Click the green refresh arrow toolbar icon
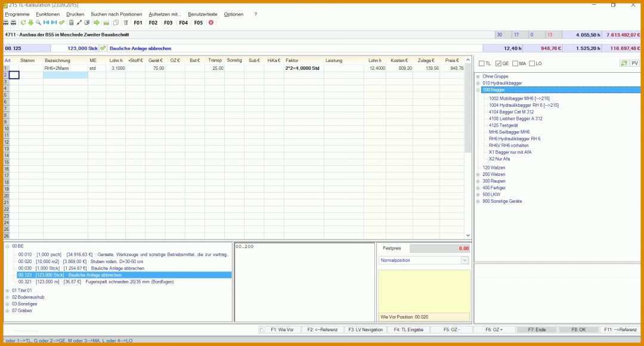 coord(23,23)
